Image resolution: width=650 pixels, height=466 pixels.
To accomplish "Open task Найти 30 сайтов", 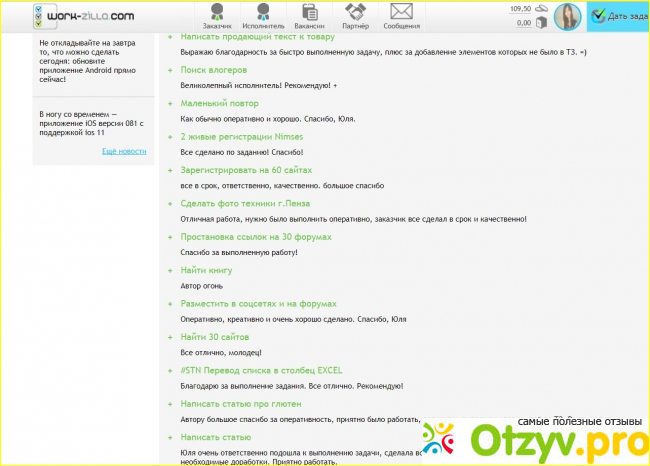I will click(213, 337).
